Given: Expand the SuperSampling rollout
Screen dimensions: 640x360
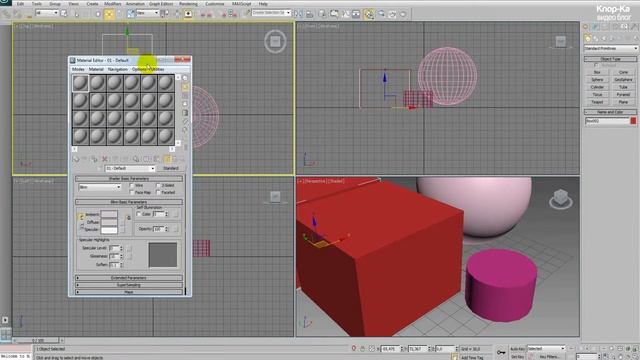Looking at the screenshot, I should click(129, 285).
